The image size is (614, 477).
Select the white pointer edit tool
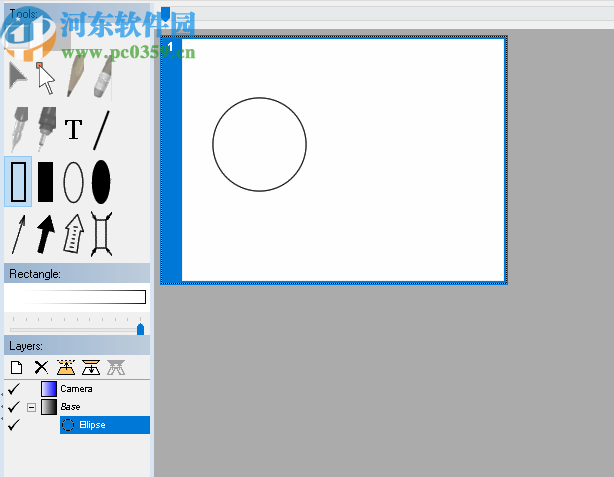pyautogui.click(x=45, y=78)
